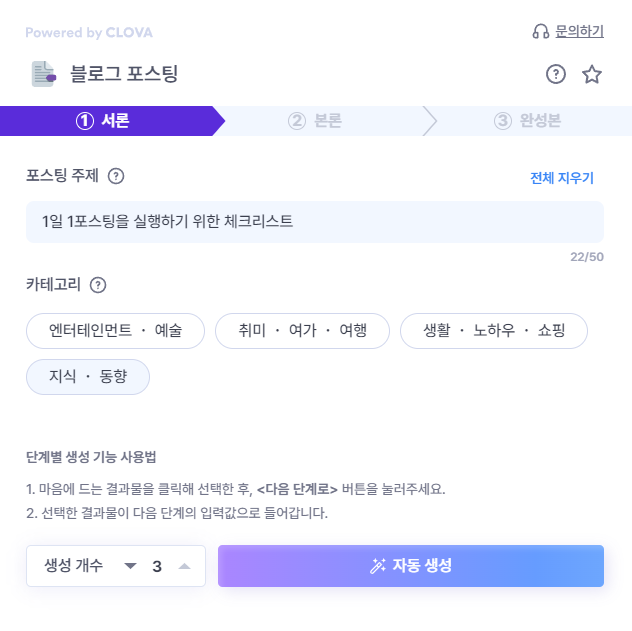Select the 생활 · 노하우 · 쇼핑 category chip

[494, 331]
